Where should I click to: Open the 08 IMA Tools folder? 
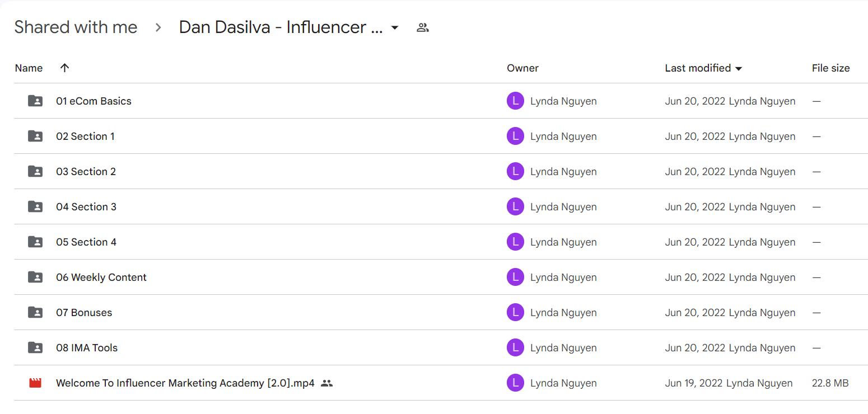tap(87, 348)
